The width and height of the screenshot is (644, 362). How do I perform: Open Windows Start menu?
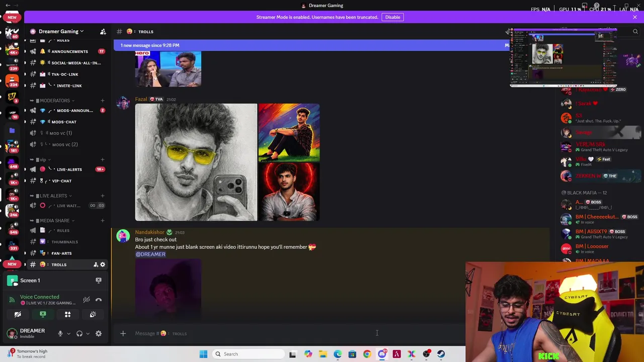pos(203,354)
